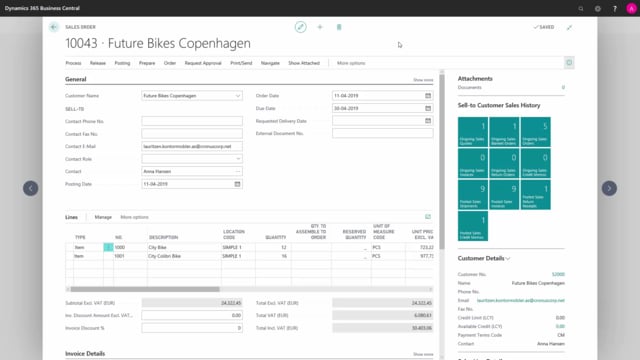This screenshot has width=640, height=360.
Task: Open Attachments documents count link
Action: tap(563, 87)
